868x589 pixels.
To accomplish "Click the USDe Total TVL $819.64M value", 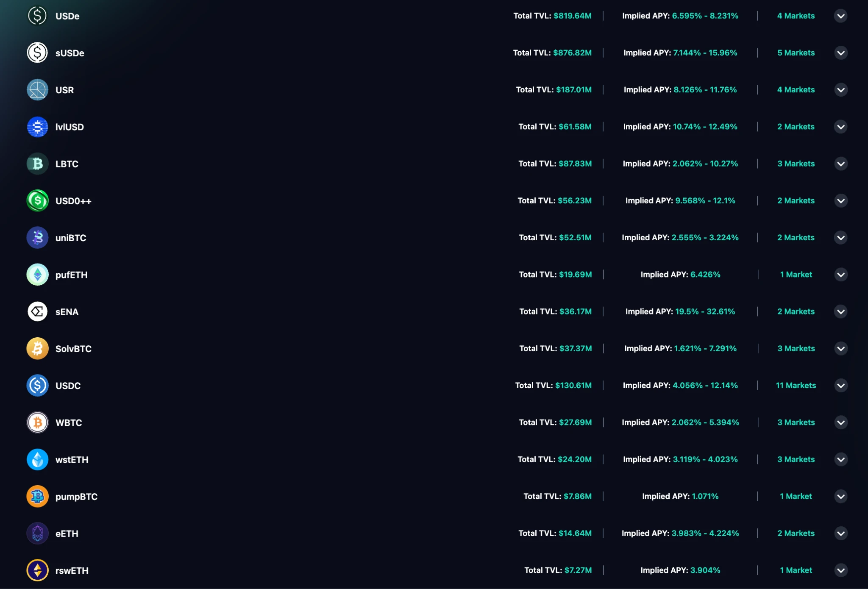I will (572, 16).
